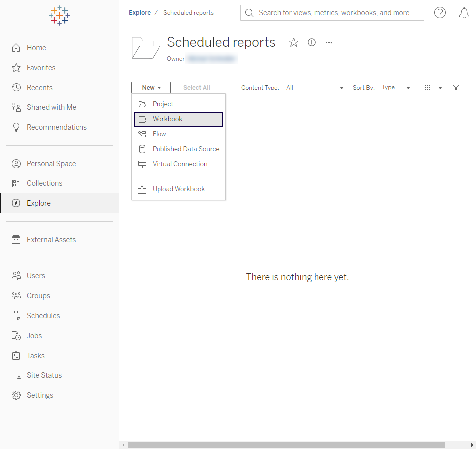Click the Tableau logo icon
The width and height of the screenshot is (476, 449).
pyautogui.click(x=59, y=16)
